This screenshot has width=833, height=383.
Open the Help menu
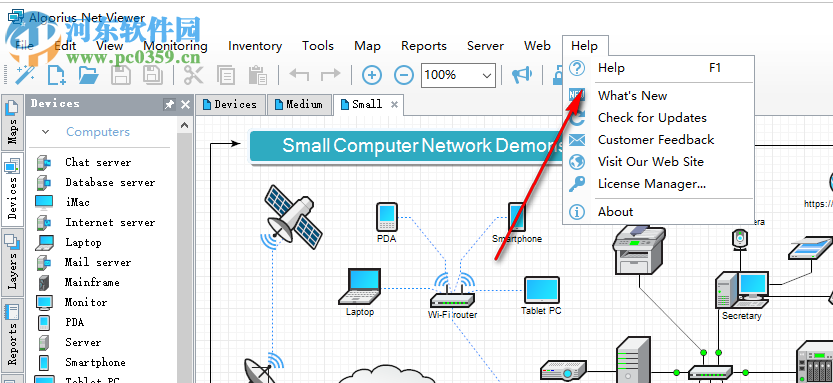click(x=584, y=46)
